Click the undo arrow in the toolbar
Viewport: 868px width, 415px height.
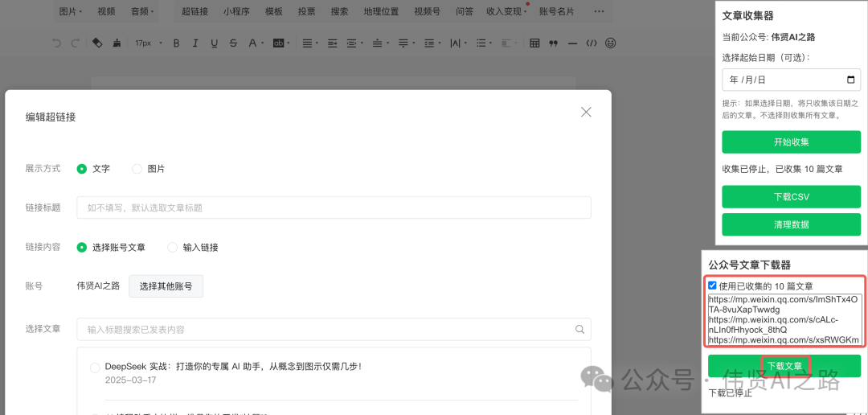click(56, 43)
